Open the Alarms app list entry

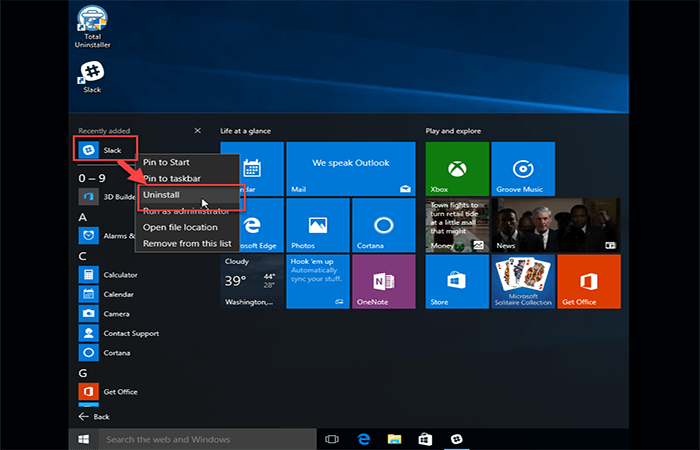(x=107, y=235)
